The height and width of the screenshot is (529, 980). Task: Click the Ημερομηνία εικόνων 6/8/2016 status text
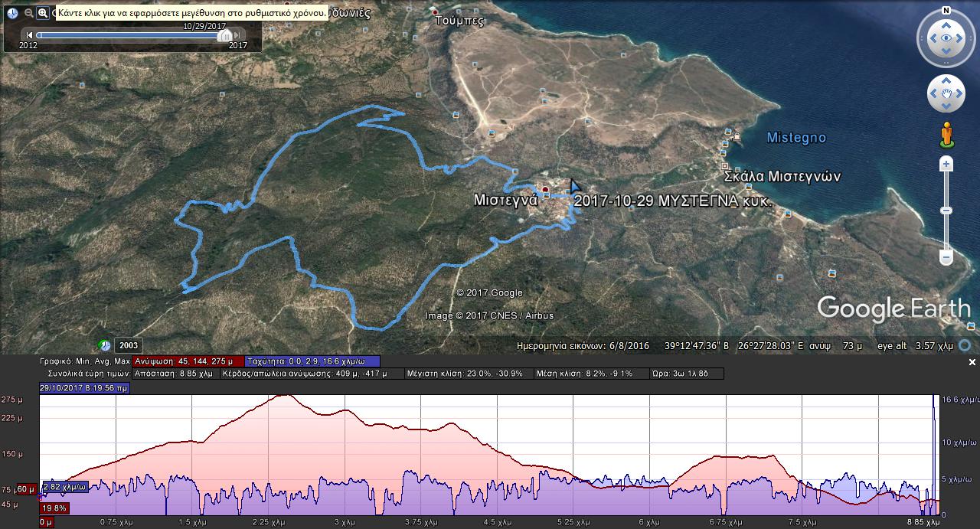coord(583,346)
